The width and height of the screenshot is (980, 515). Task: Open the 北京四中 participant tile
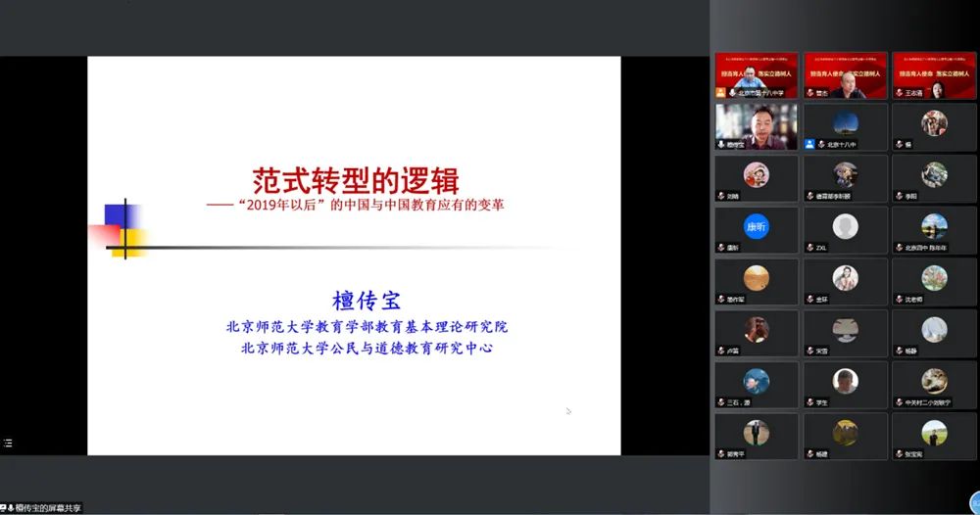pyautogui.click(x=933, y=230)
